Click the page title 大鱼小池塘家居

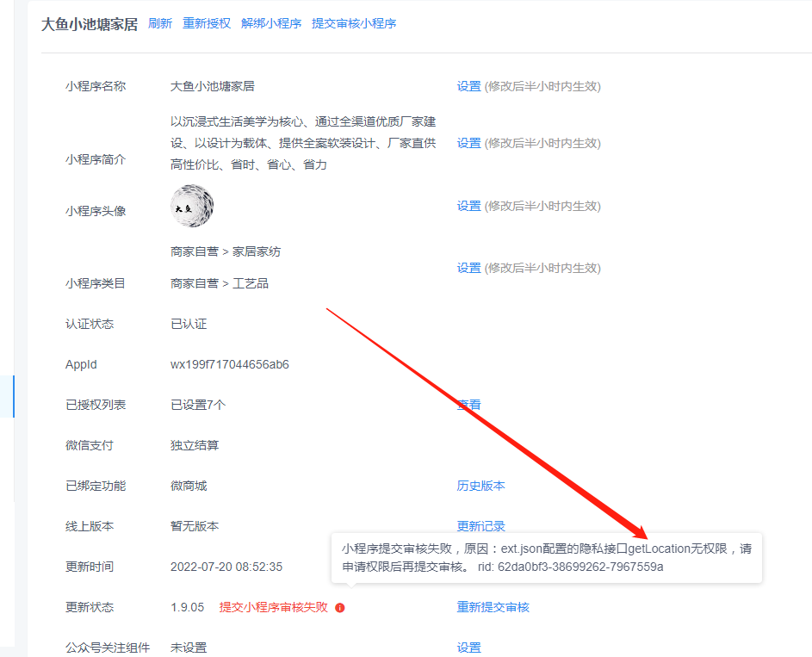tap(90, 24)
